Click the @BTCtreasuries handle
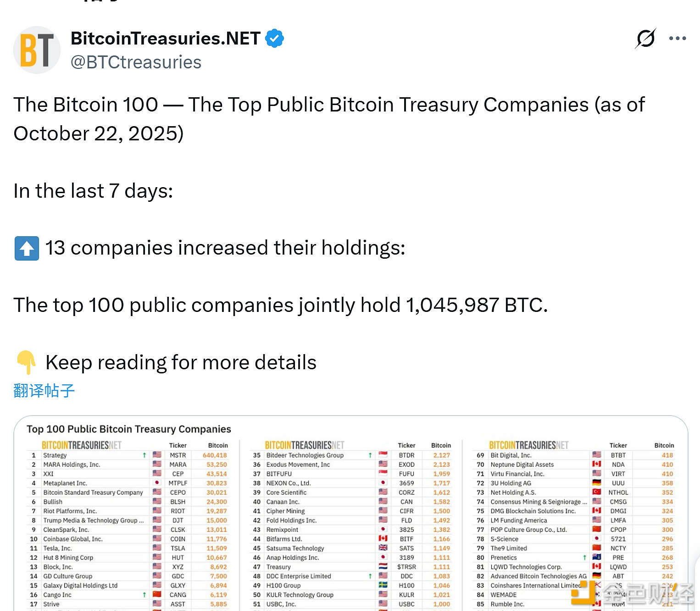Screen dimensions: 700x611 click(136, 62)
